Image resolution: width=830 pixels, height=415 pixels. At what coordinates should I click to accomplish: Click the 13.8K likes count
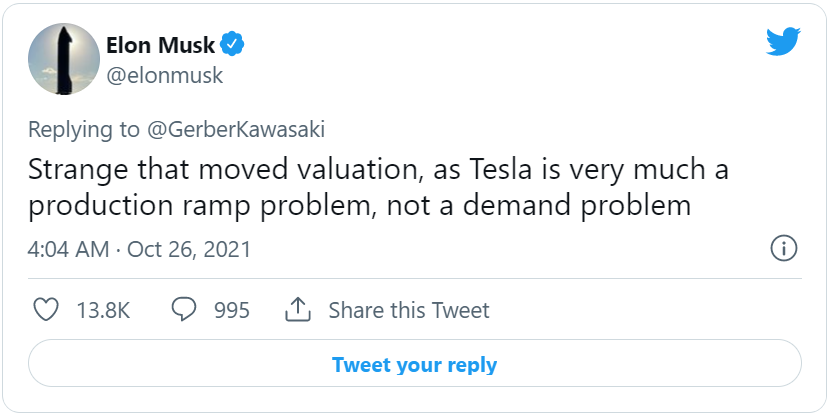pyautogui.click(x=103, y=310)
